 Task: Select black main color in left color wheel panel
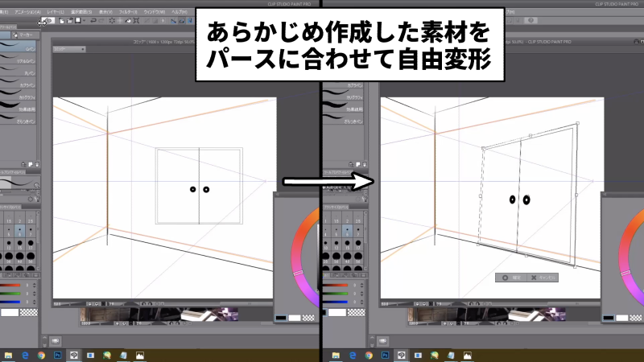pyautogui.click(x=280, y=318)
